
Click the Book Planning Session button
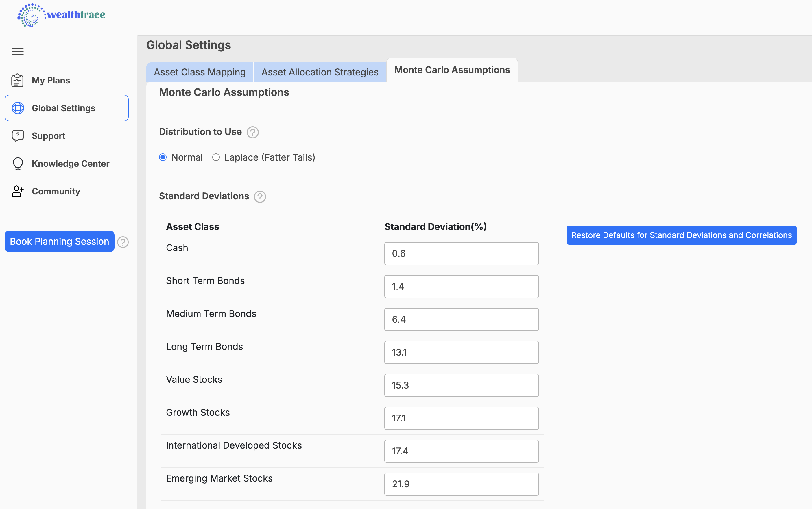point(59,242)
